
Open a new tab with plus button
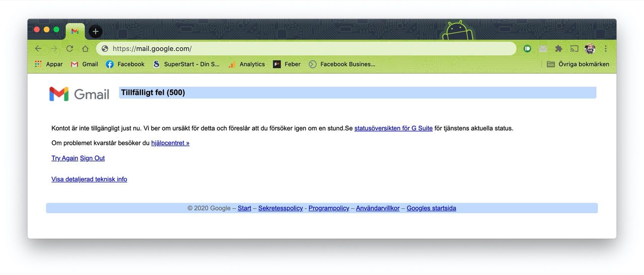96,31
